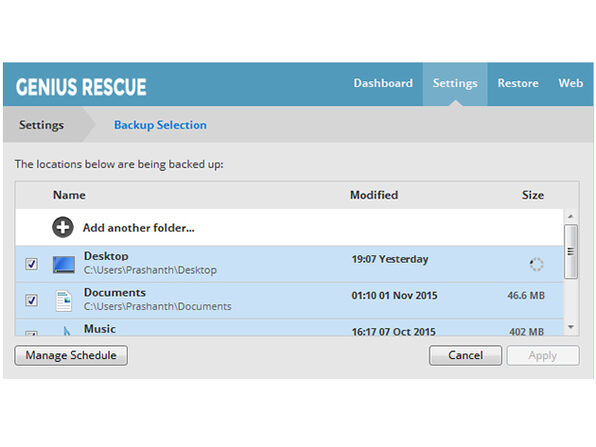
Task: Click the Music folder icon
Action: pos(67,331)
